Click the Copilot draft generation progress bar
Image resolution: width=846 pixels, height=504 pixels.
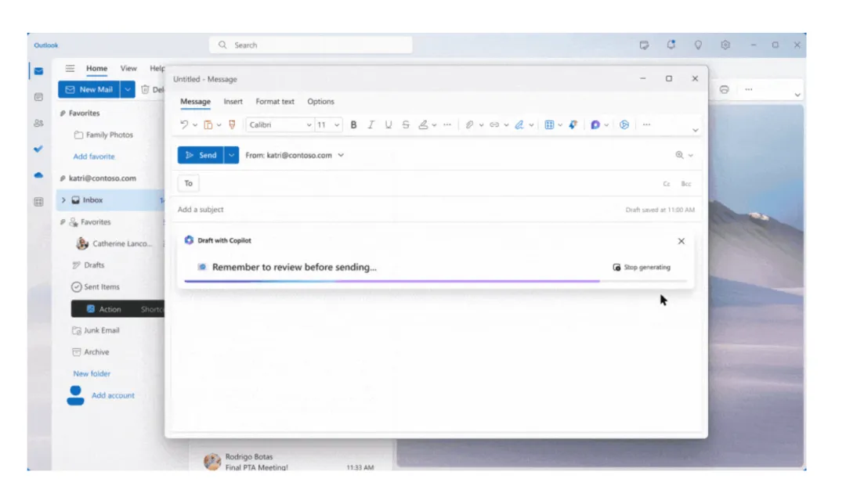click(431, 279)
